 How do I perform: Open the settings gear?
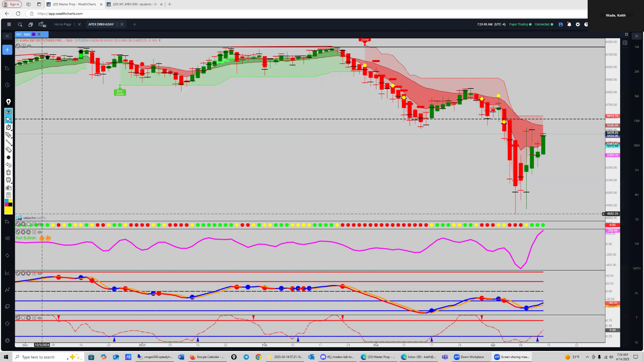pos(578,24)
